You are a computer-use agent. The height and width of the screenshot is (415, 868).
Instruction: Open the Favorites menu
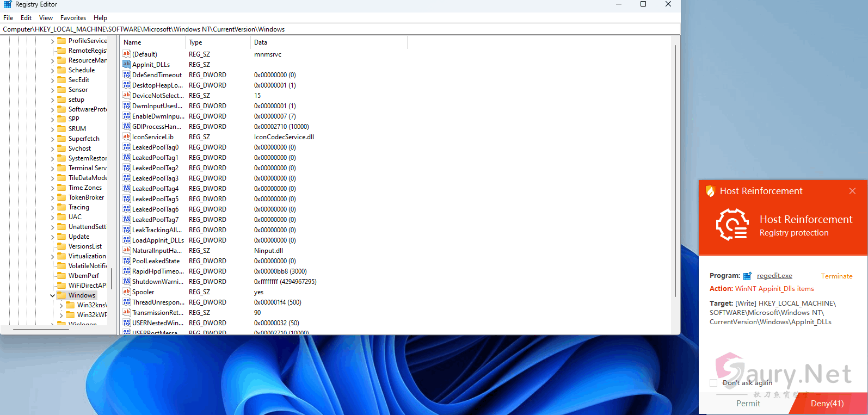[x=73, y=18]
